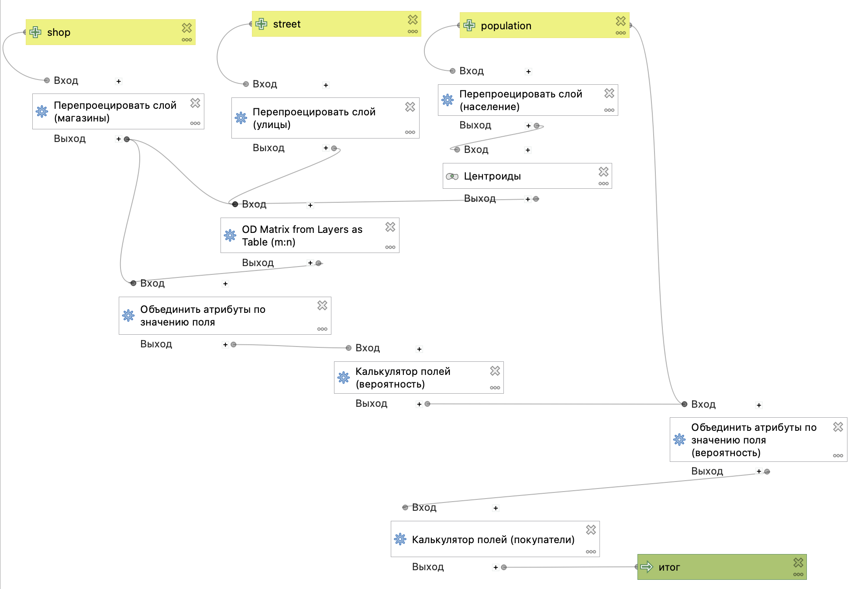Open the street input's three-dot menu
The height and width of the screenshot is (589, 868).
[413, 31]
